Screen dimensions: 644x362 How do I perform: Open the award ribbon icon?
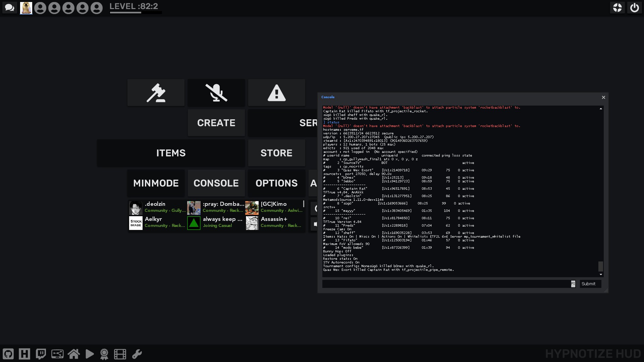point(104,354)
